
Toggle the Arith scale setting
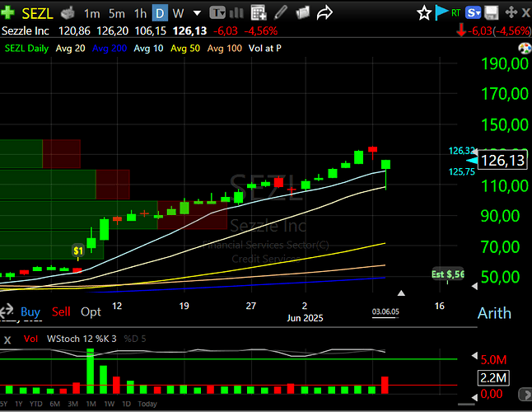(x=494, y=313)
